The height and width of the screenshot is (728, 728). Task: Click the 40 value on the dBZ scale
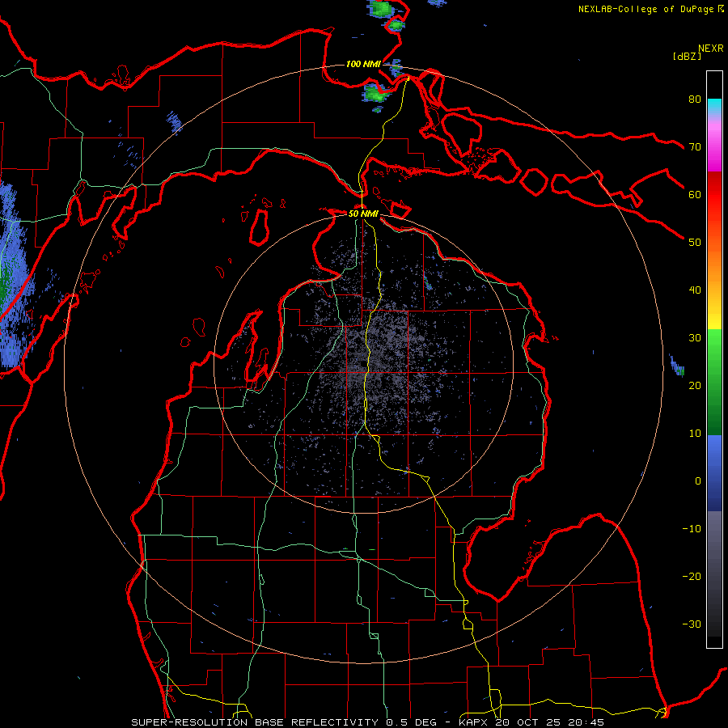pyautogui.click(x=695, y=290)
